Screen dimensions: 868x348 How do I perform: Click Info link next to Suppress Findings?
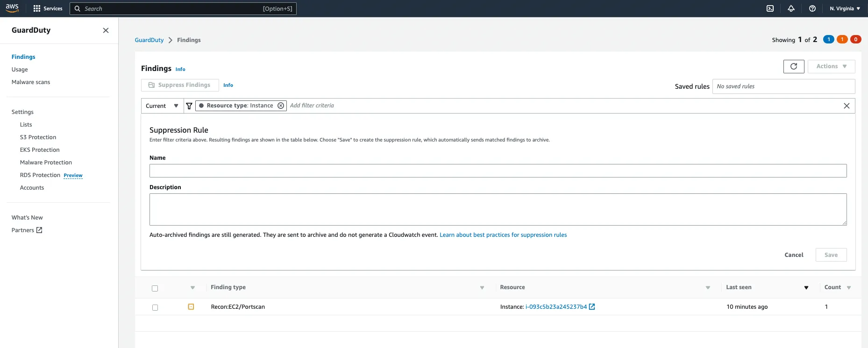(x=228, y=85)
